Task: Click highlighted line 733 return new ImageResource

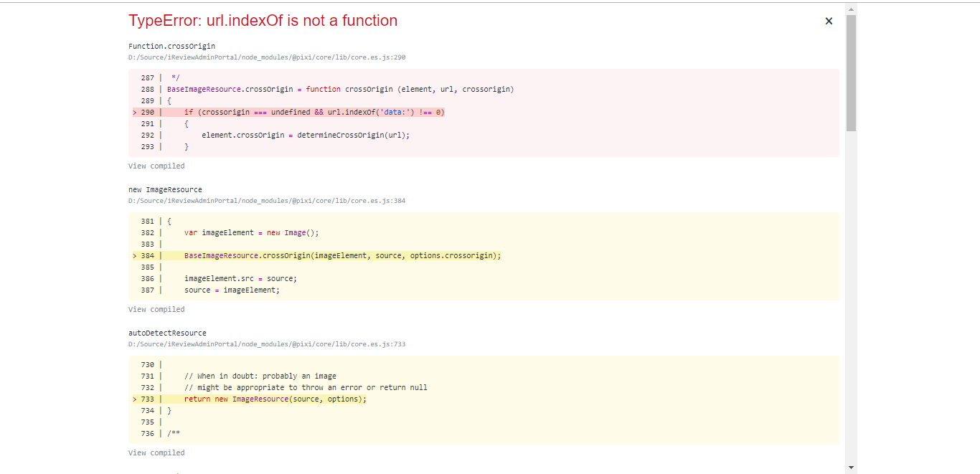Action: (275, 399)
